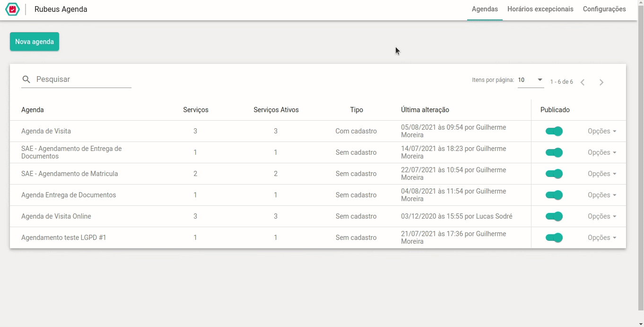Open Opções for Agendamento teste LGPD #1
This screenshot has width=644, height=327.
[x=602, y=238]
